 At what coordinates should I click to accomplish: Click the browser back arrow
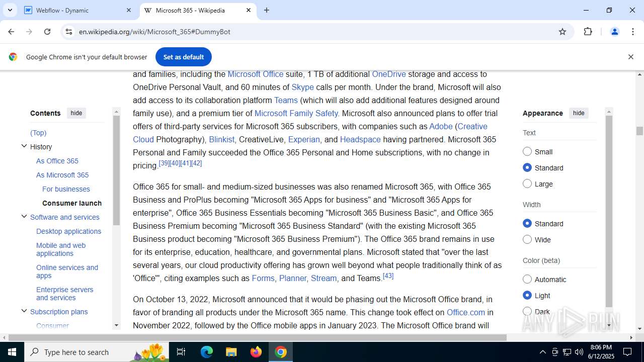tap(11, 32)
